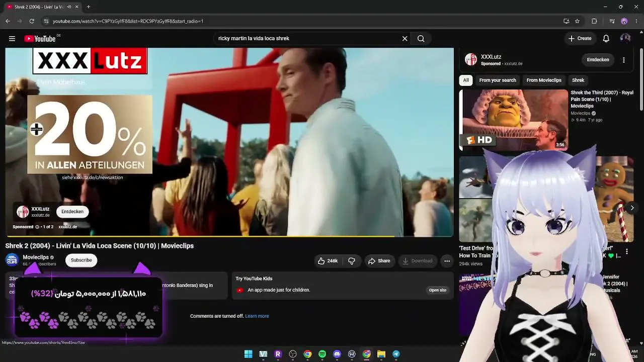Click the XXXLutz logo in the ad overlay

click(x=23, y=212)
